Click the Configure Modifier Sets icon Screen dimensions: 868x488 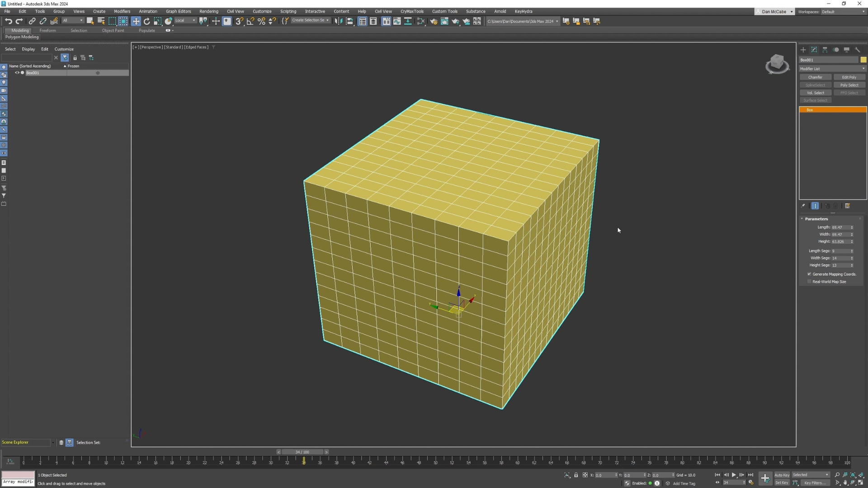[848, 206]
